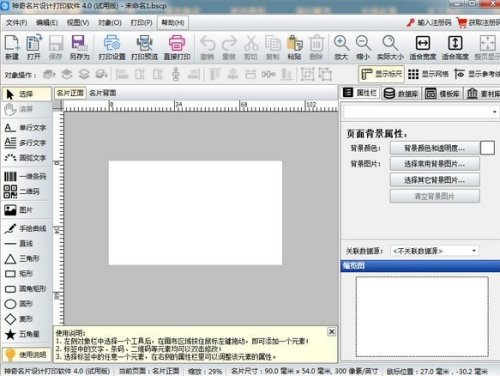
Task: Click 输入注册码 link
Action: [429, 23]
